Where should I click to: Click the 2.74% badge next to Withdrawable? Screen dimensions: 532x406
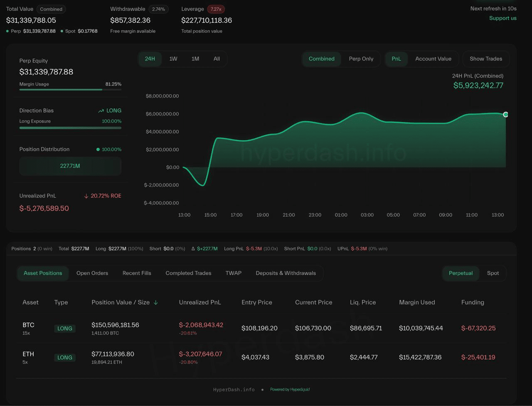(x=158, y=9)
